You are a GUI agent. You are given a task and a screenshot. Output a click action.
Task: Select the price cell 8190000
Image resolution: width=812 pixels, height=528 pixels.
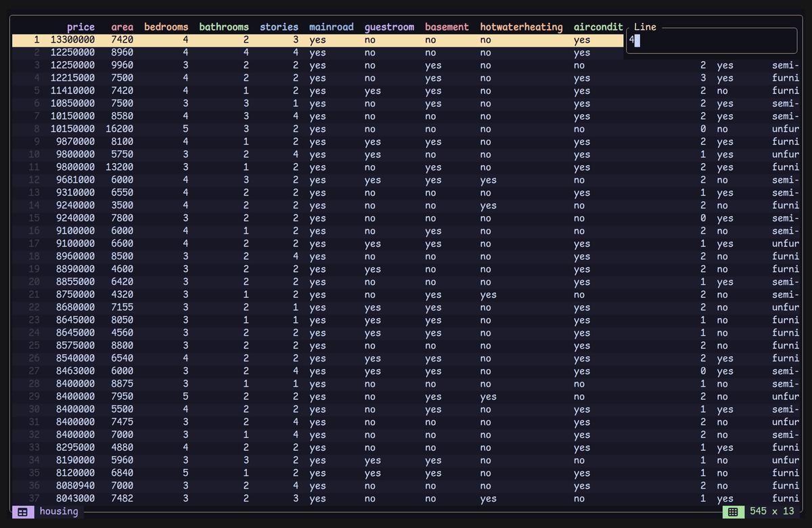[75, 461]
